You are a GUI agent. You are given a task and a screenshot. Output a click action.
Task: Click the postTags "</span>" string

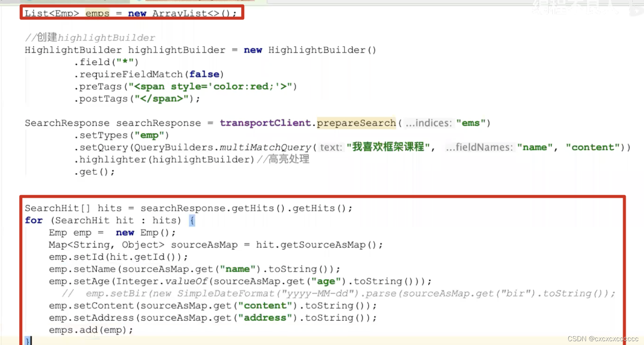tap(161, 99)
